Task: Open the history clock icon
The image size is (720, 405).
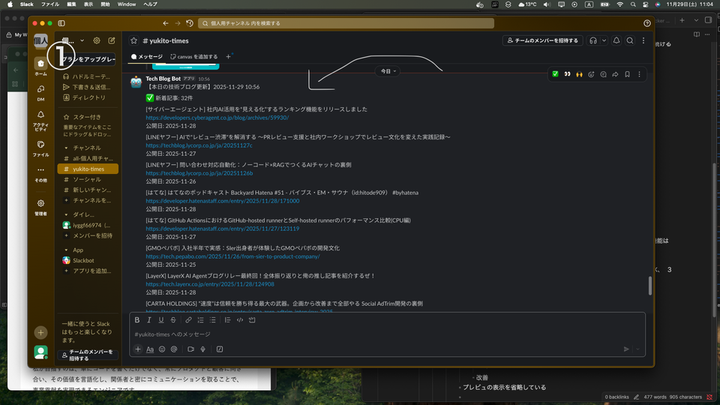Action: (x=190, y=23)
